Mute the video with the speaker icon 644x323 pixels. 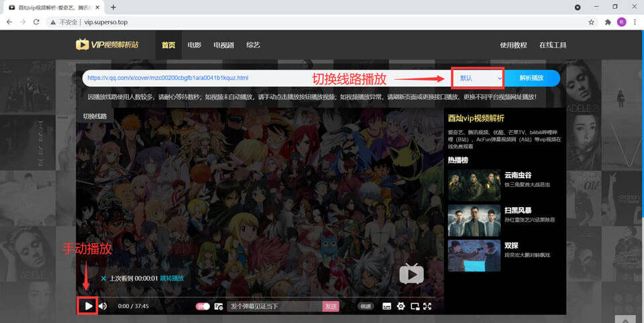(x=103, y=306)
